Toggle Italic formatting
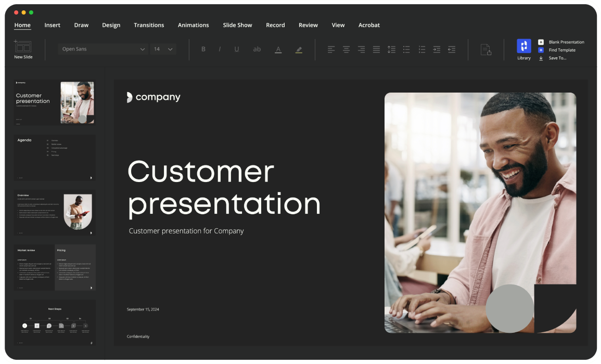 (220, 49)
